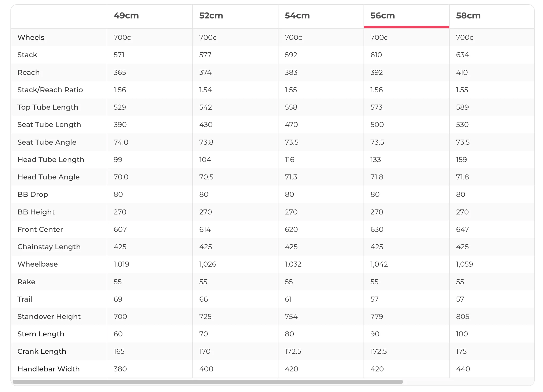This screenshot has height=392, width=543.
Task: Select the 52cm size column header
Action: [211, 16]
